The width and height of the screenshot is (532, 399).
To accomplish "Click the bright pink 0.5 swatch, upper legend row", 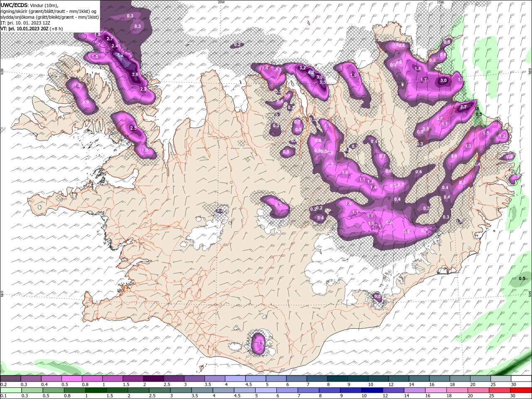I will [71, 379].
